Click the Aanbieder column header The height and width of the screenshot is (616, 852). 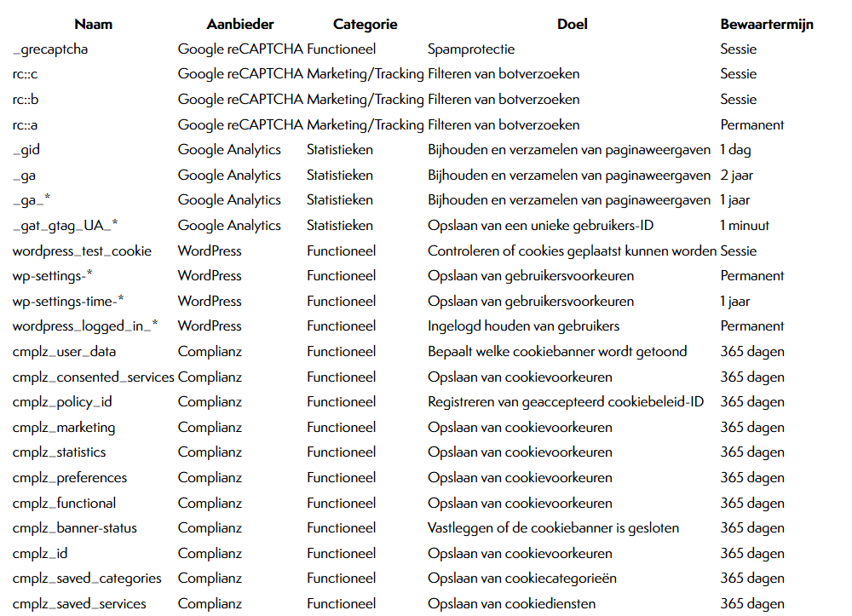[x=240, y=25]
